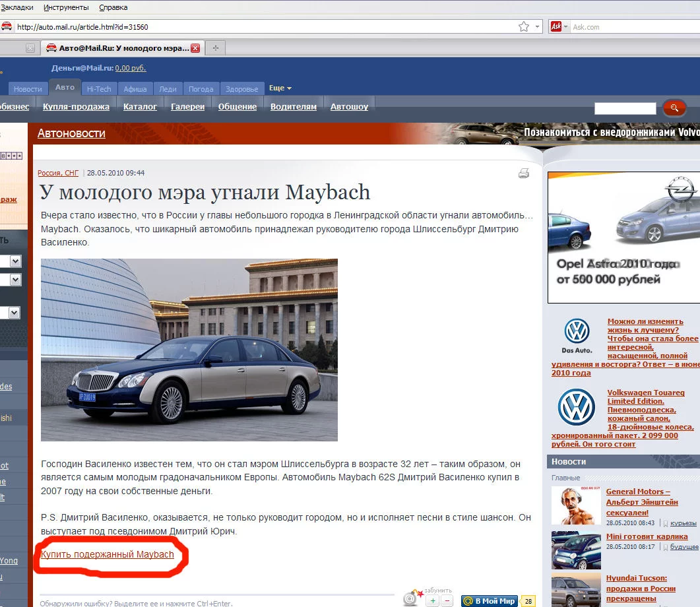Open the Volkswagen Touareg Limited Edition link
The width and height of the screenshot is (700, 607).
click(x=623, y=418)
